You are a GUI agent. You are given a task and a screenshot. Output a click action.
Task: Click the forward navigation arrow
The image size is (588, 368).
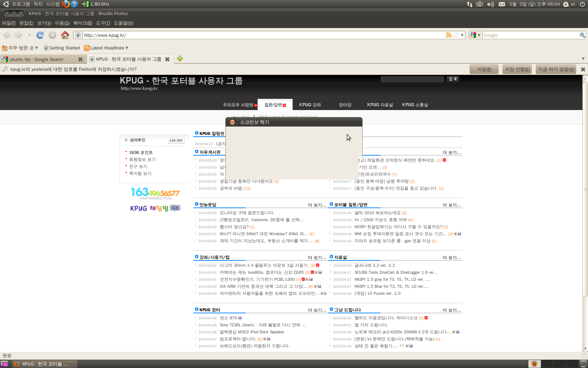19,35
